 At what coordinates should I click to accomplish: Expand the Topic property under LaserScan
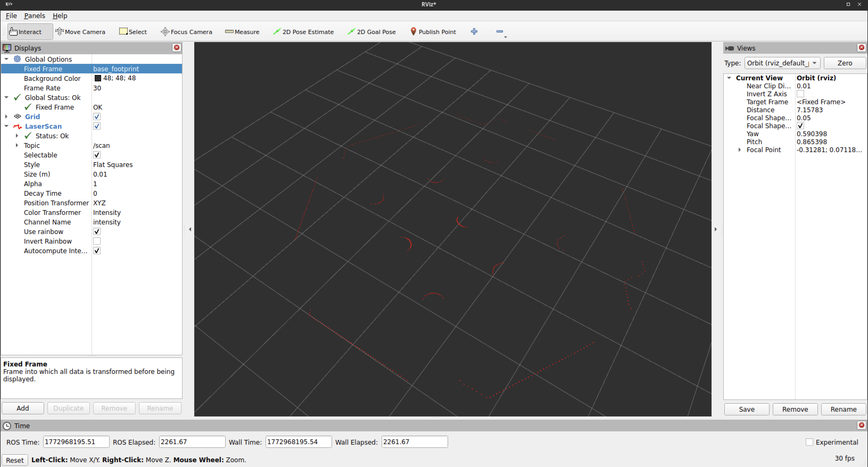click(x=17, y=145)
